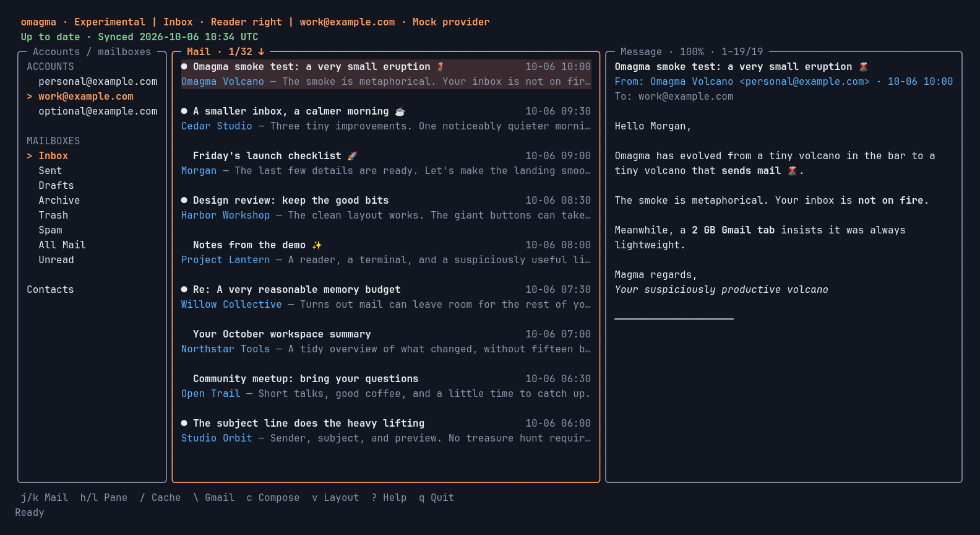The height and width of the screenshot is (535, 980).
Task: Click the unread dot beside Re: A very reasonable memory budget
Action: coord(184,289)
